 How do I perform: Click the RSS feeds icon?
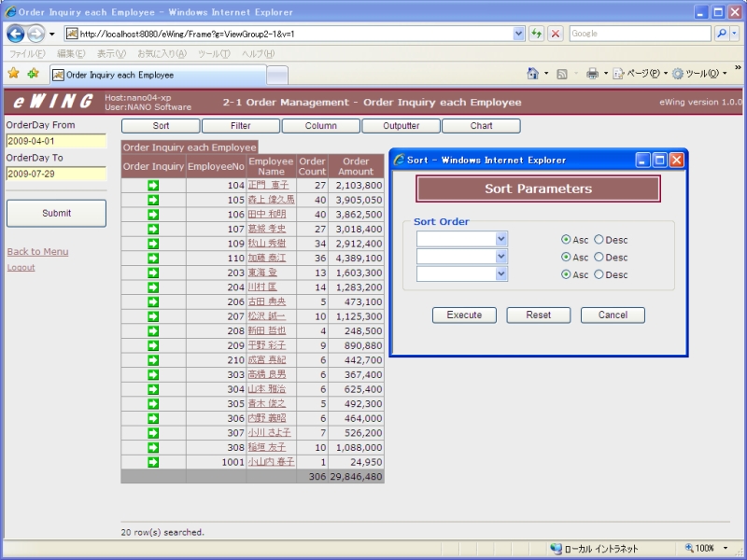[562, 74]
